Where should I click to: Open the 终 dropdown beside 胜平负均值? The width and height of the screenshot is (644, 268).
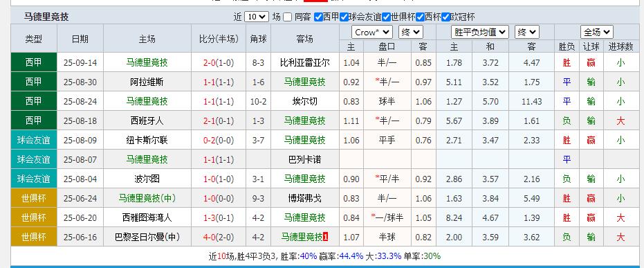526,32
